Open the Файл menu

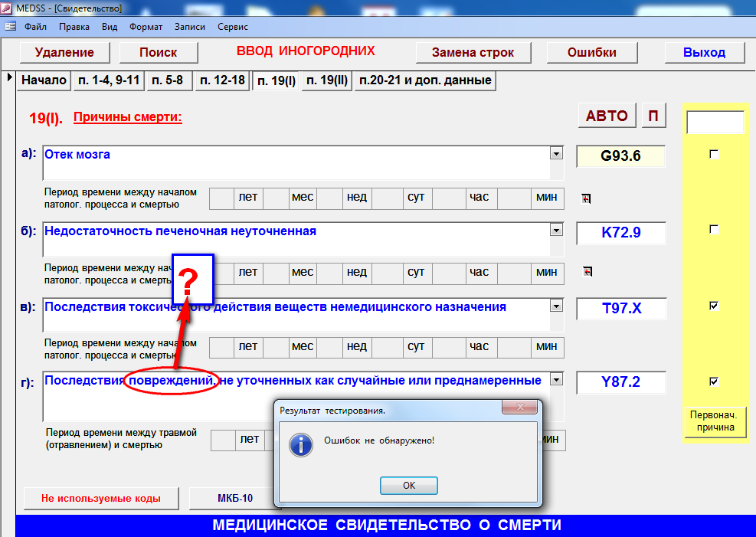click(x=36, y=27)
